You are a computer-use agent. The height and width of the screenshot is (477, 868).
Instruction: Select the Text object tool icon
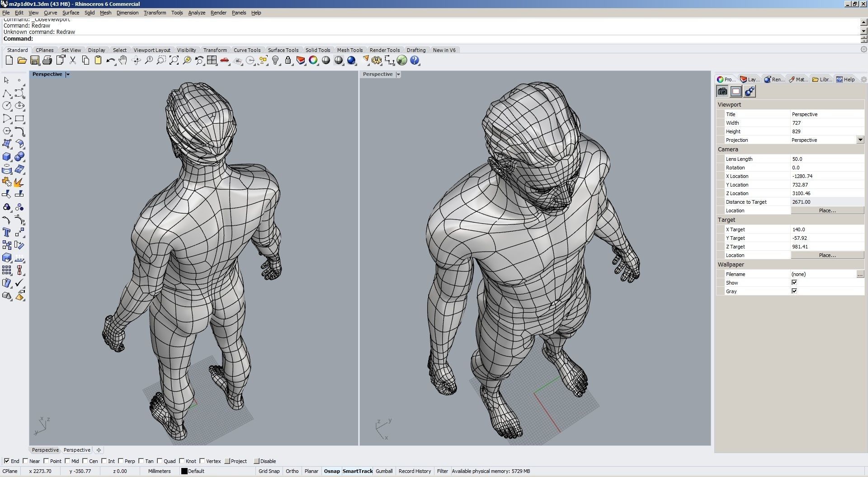coord(7,232)
